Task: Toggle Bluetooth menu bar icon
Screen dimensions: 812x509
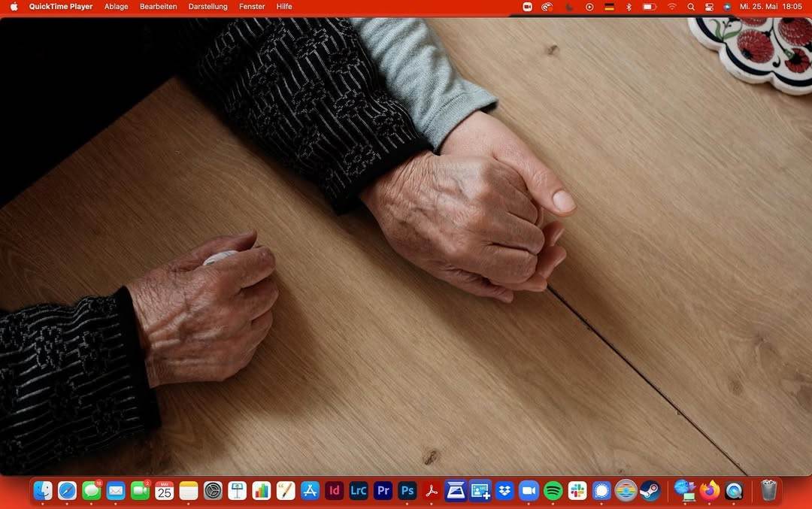Action: click(629, 7)
